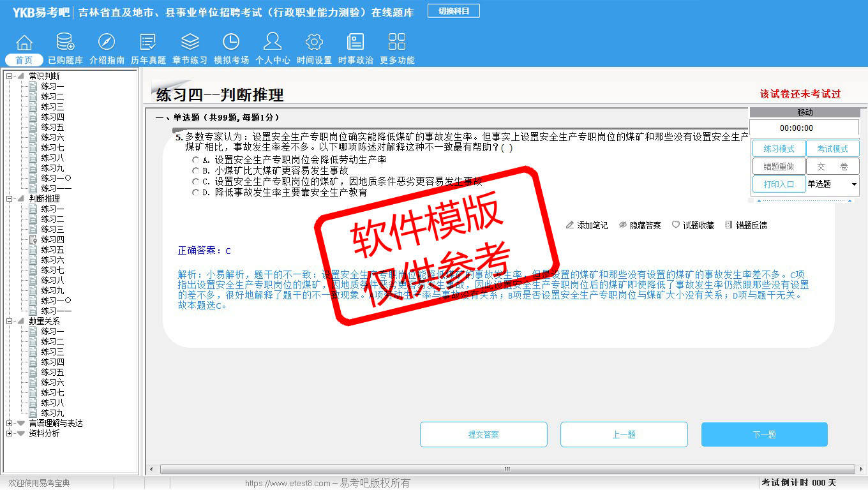This screenshot has width=868, height=490.
Task: Open 更多功能 grid icon
Action: [397, 43]
